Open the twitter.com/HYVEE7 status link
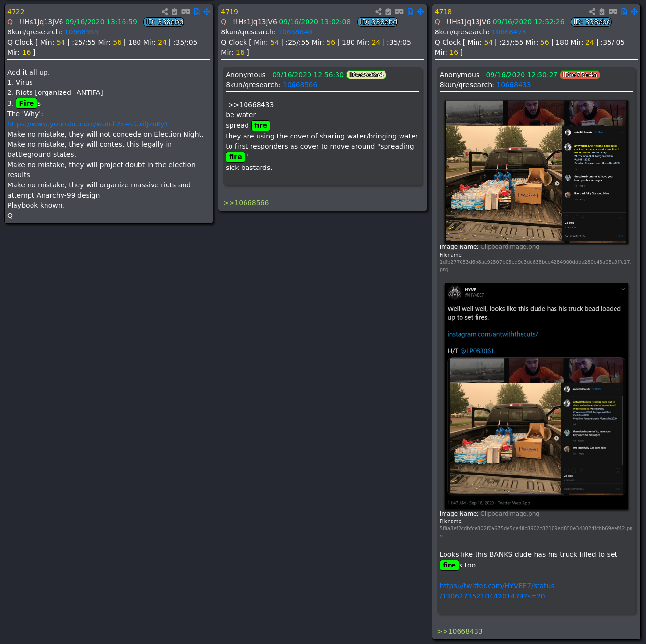 coord(497,591)
